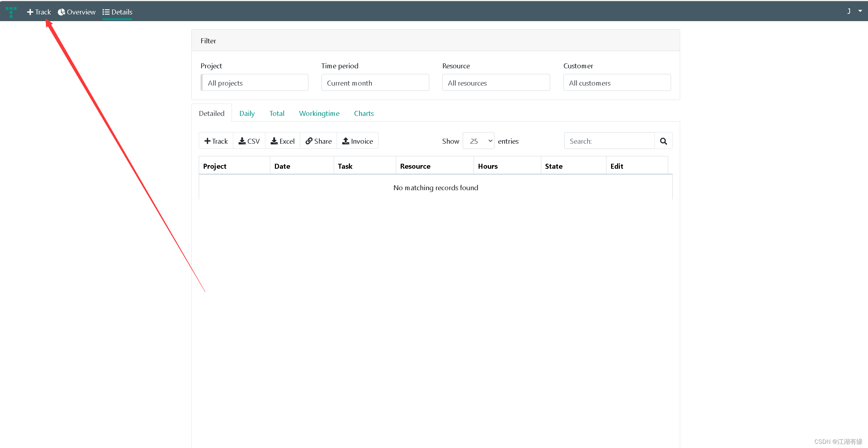Viewport: 868px width, 448px height.
Task: Switch to the Daily tab
Action: pyautogui.click(x=247, y=113)
